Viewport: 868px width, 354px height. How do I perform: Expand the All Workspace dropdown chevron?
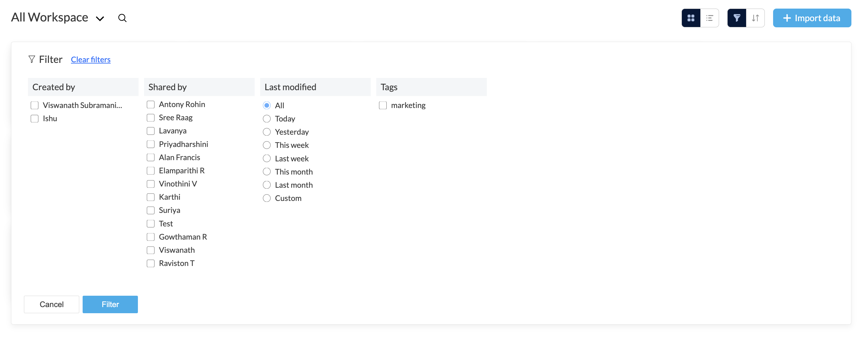(100, 18)
